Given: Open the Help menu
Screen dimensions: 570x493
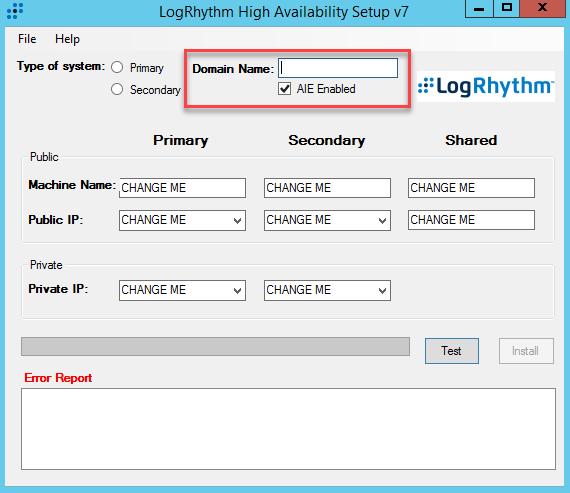Looking at the screenshot, I should click(67, 39).
